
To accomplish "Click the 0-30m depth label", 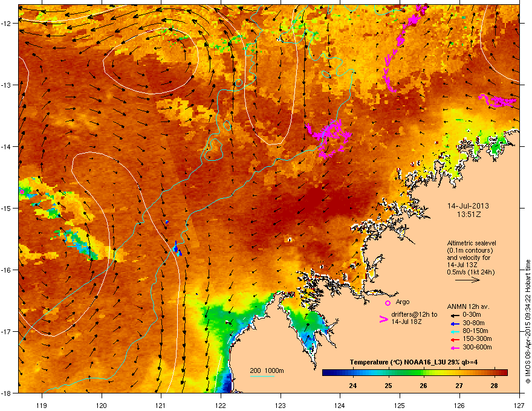I will [472, 315].
